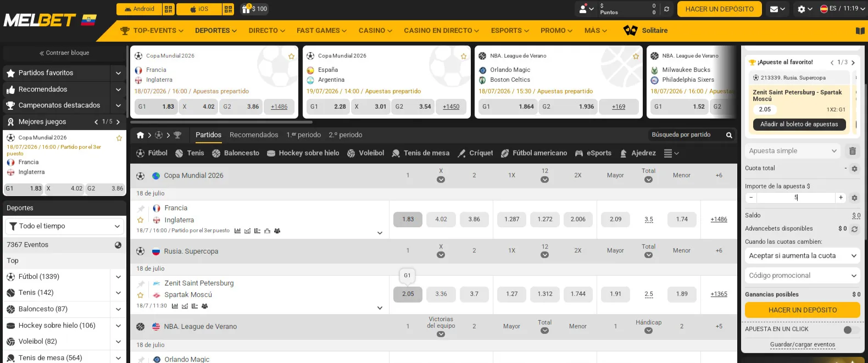The height and width of the screenshot is (363, 868).
Task: Open the user account icon menu
Action: pos(586,9)
